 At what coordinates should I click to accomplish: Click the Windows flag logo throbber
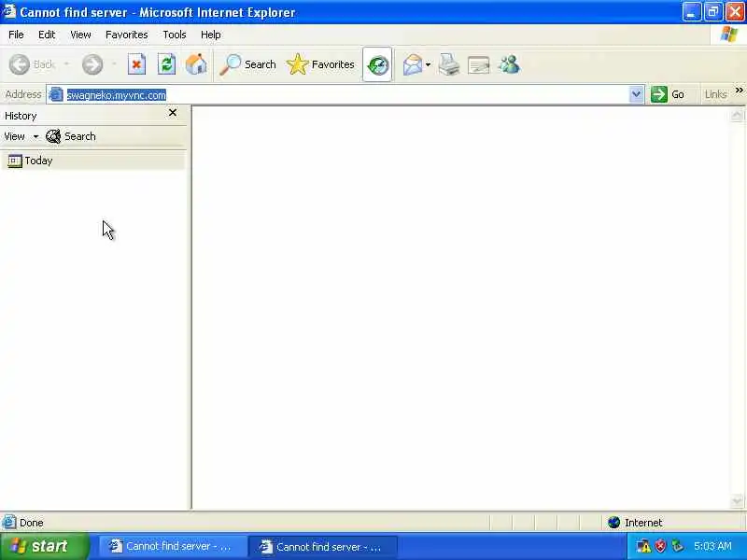729,35
